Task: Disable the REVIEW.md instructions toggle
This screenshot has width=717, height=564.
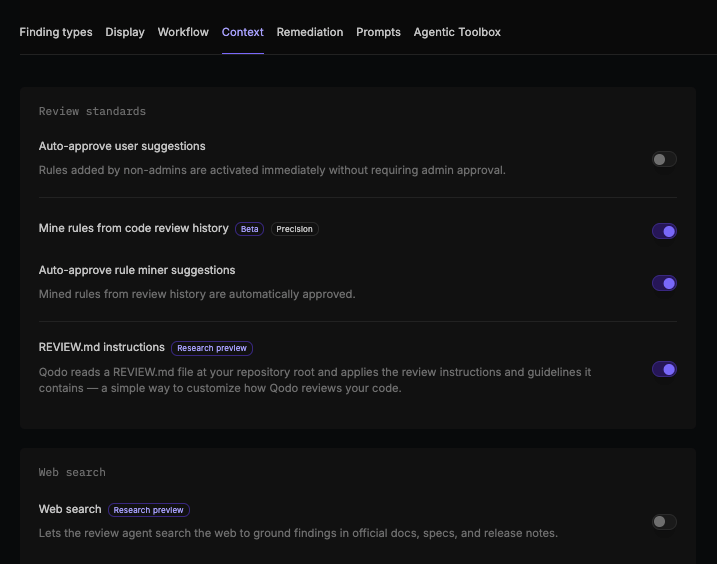Action: point(664,369)
